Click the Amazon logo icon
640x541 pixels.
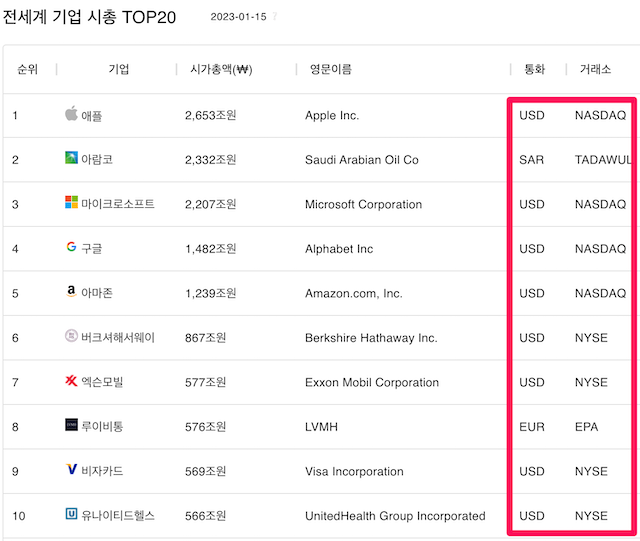pyautogui.click(x=71, y=291)
